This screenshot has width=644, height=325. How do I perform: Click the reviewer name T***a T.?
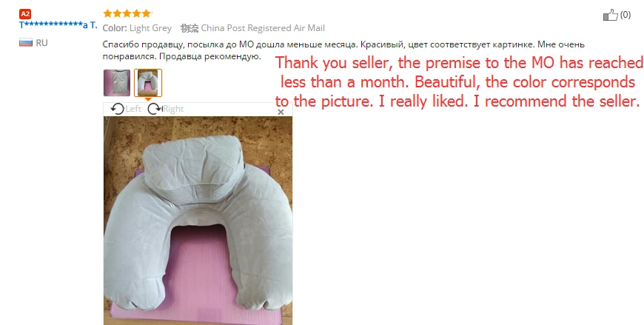coord(58,24)
